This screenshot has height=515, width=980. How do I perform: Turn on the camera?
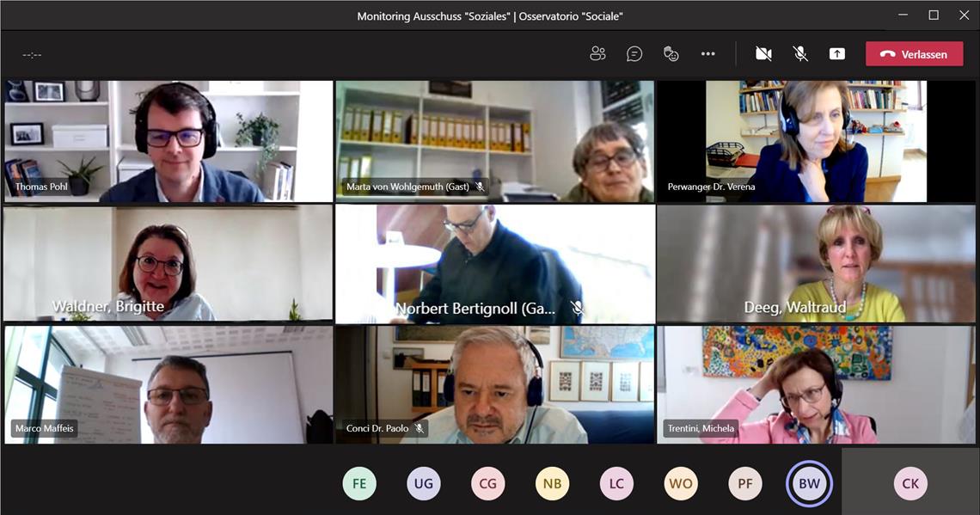[763, 54]
